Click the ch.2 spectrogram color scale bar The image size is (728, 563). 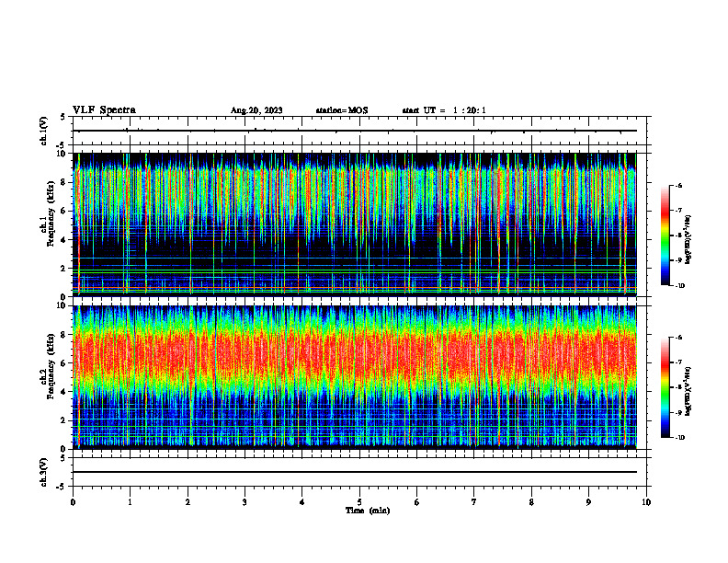coord(665,387)
